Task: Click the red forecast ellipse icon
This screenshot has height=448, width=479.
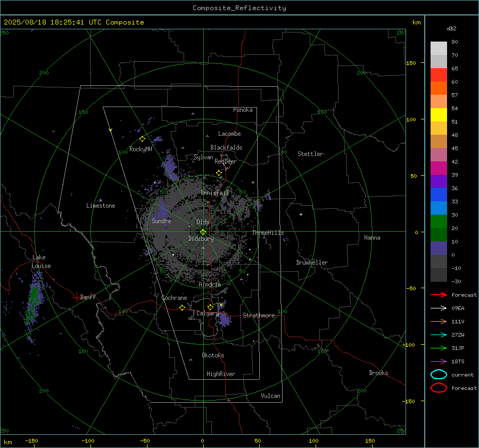Action: pyautogui.click(x=439, y=388)
